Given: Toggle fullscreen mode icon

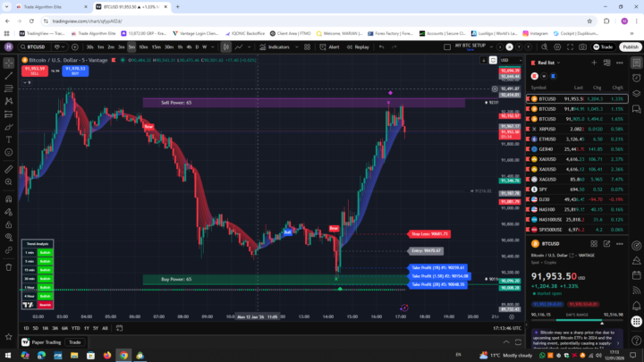Looking at the screenshot, I should pyautogui.click(x=570, y=47).
